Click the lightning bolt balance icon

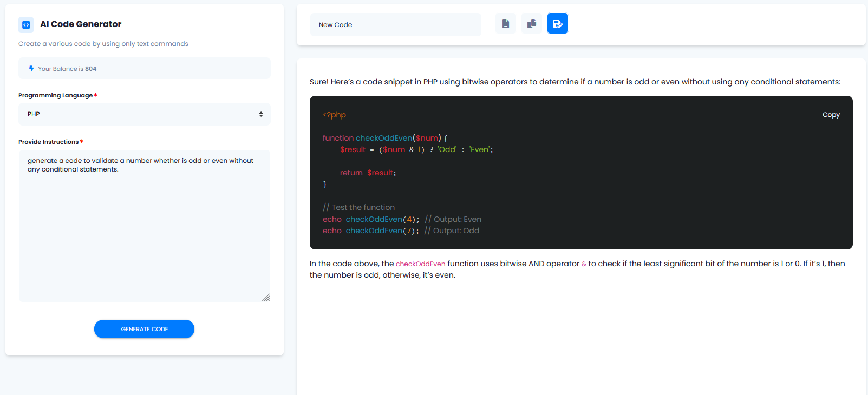(x=31, y=69)
